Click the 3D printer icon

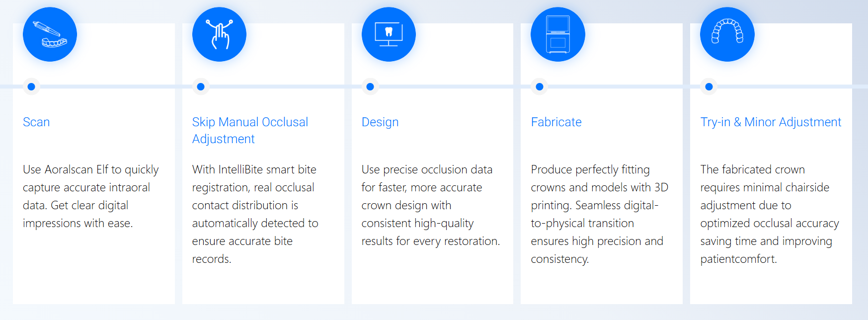(x=557, y=34)
